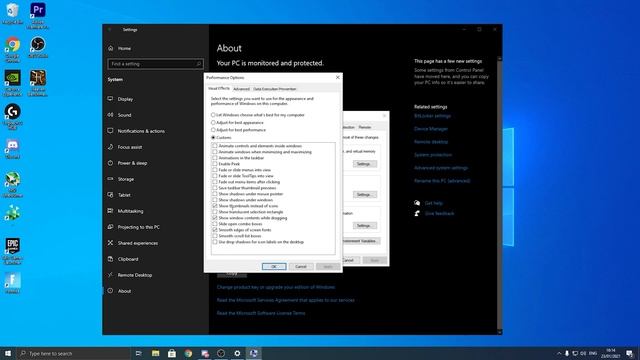The height and width of the screenshot is (360, 640).
Task: Click the Notifications & actions sidebar icon
Action: 111,131
